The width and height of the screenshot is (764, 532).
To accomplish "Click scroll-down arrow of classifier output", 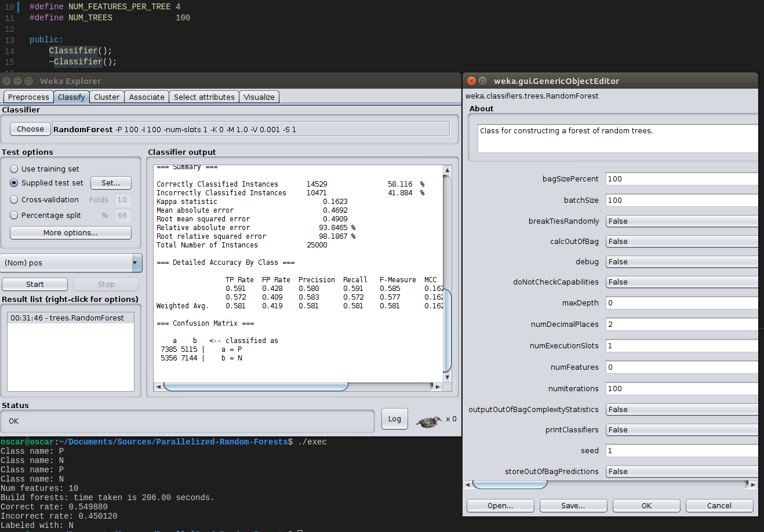I will pos(447,378).
